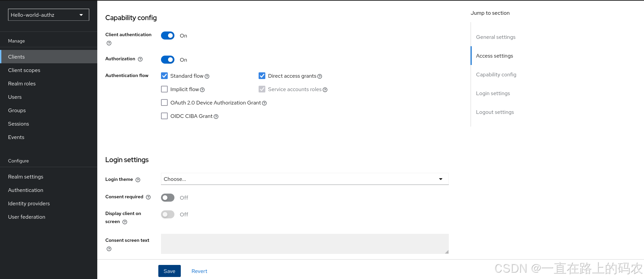644x279 pixels.
Task: Open help icon for Display client on screen
Action: pyautogui.click(x=125, y=222)
